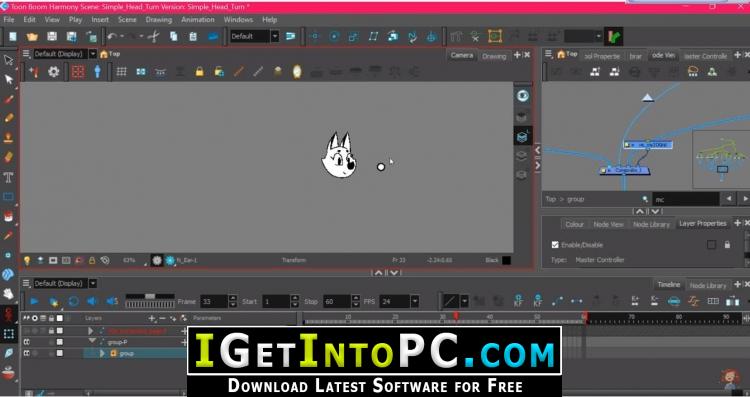
Task: Click the Play button in timeline
Action: click(34, 301)
